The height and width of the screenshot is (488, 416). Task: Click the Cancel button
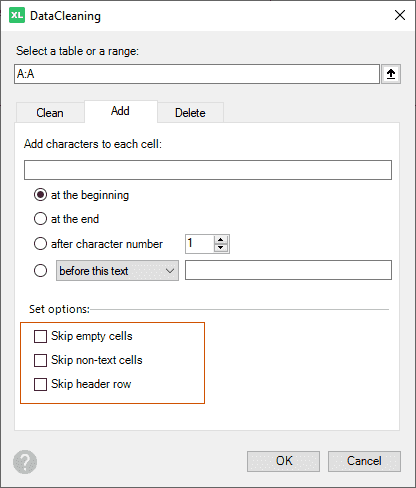click(x=364, y=461)
